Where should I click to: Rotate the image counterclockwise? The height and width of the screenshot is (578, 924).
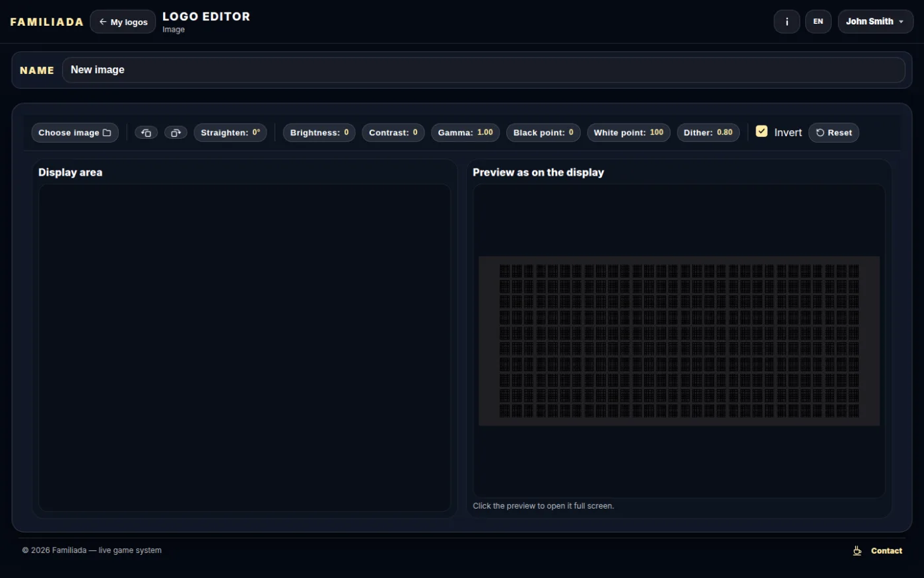pos(146,133)
